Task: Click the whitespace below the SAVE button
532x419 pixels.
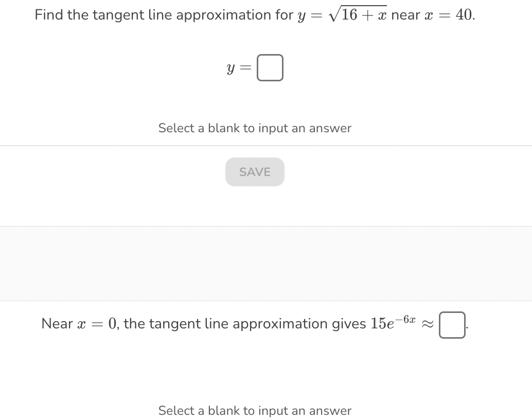Action: pyautogui.click(x=255, y=206)
